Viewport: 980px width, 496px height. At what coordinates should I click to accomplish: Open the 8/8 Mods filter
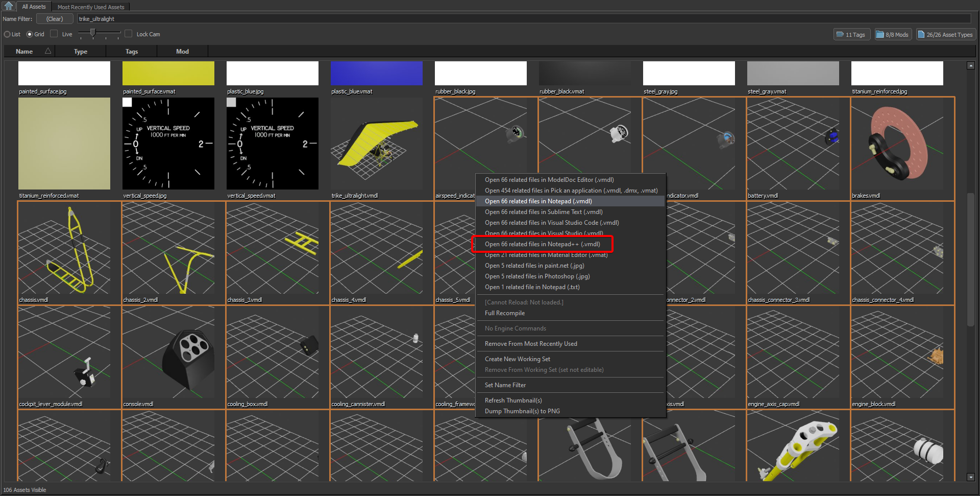892,34
